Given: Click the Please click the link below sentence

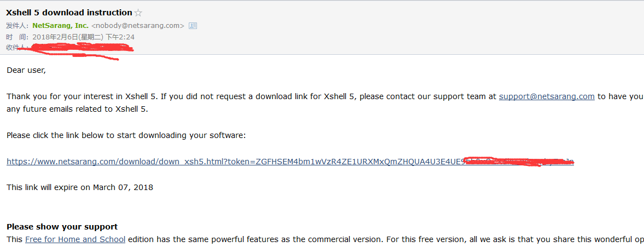Looking at the screenshot, I should (126, 136).
